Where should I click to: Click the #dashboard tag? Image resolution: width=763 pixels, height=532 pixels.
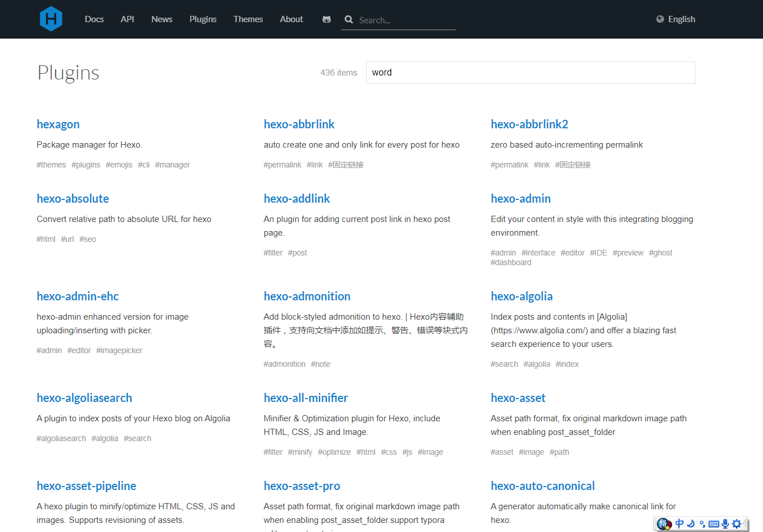(512, 262)
